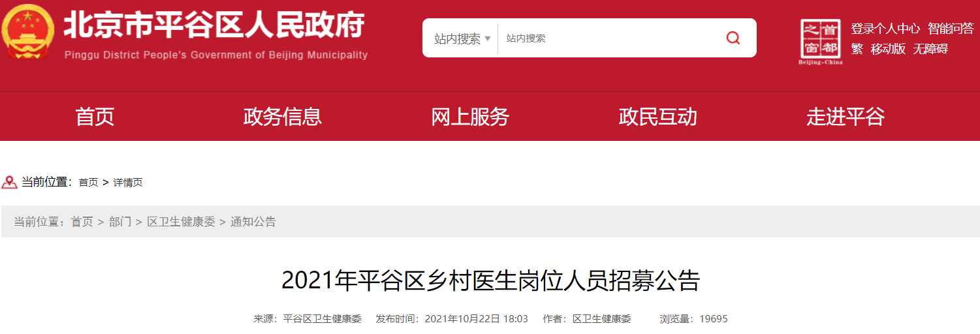
Task: Click the location pin icon beside 当前位置
Action: click(x=9, y=182)
